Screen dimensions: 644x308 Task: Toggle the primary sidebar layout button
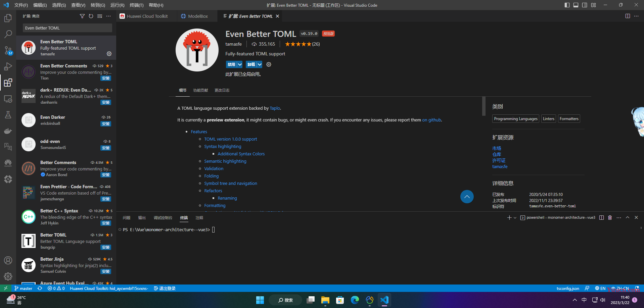567,5
